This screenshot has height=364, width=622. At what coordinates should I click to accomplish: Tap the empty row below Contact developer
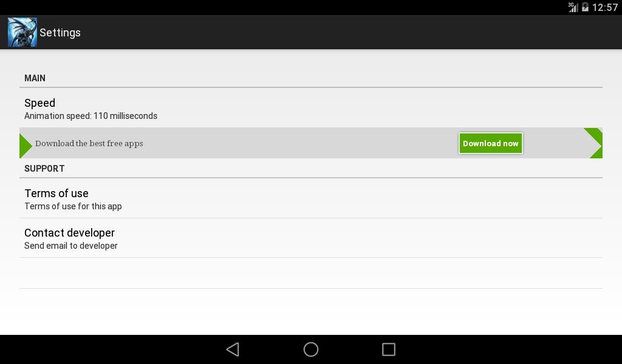tap(310, 273)
